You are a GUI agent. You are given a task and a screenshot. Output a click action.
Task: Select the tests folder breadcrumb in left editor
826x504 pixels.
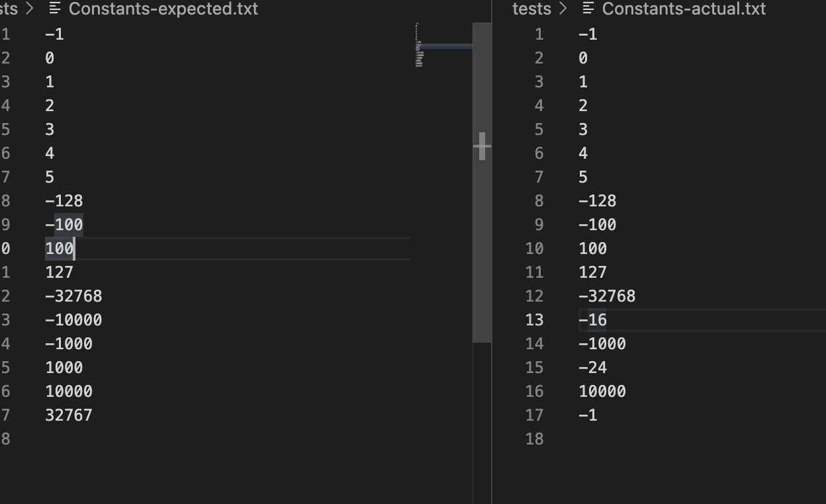click(x=9, y=9)
